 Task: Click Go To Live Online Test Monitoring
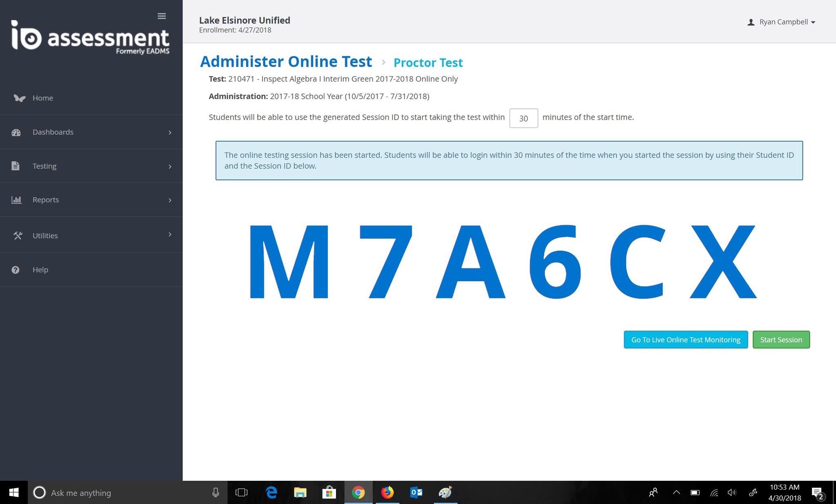coord(685,340)
